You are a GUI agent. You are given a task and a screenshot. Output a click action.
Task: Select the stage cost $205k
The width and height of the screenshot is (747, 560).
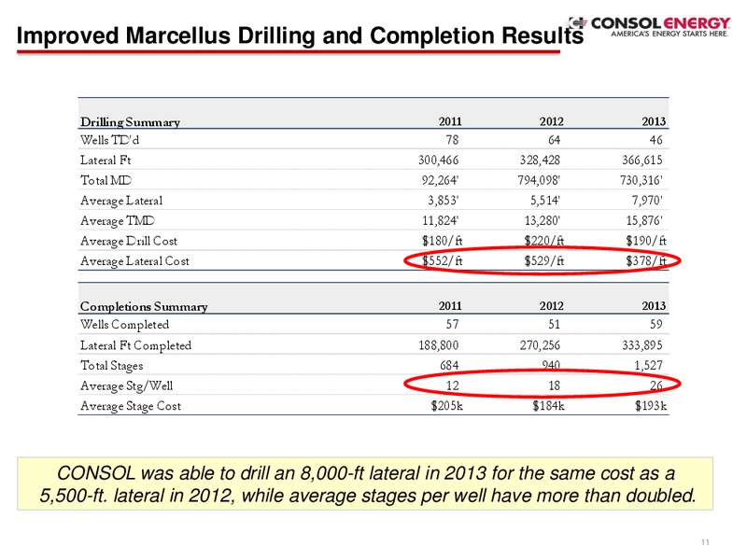pyautogui.click(x=446, y=406)
